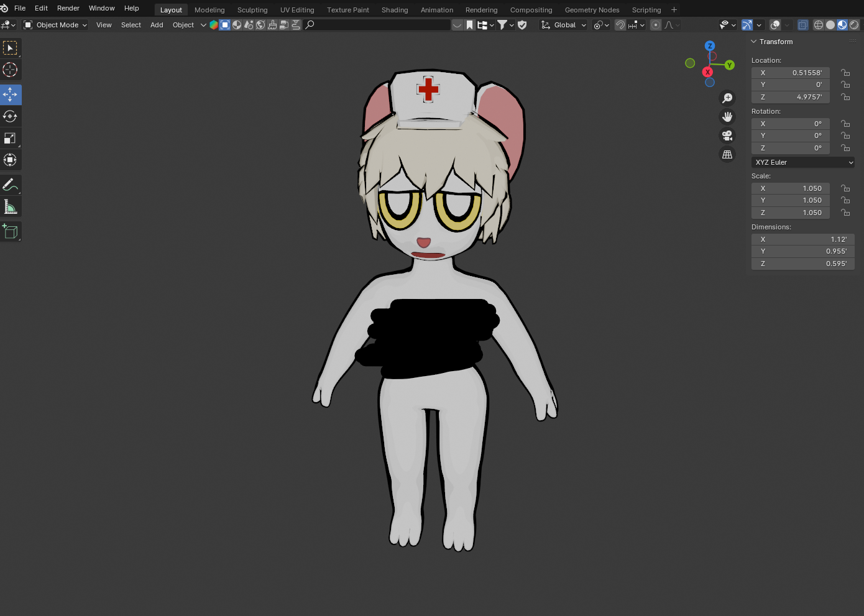Click the Select menu in viewport header
This screenshot has height=616, width=864.
(x=131, y=25)
